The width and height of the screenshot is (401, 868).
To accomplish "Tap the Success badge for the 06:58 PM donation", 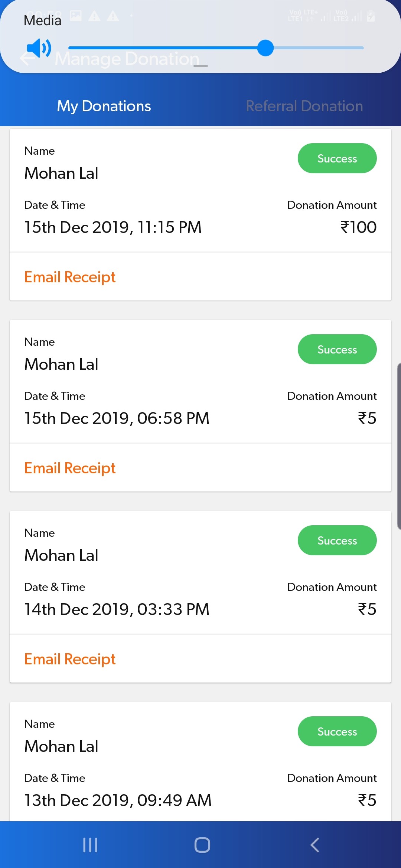I will (337, 349).
